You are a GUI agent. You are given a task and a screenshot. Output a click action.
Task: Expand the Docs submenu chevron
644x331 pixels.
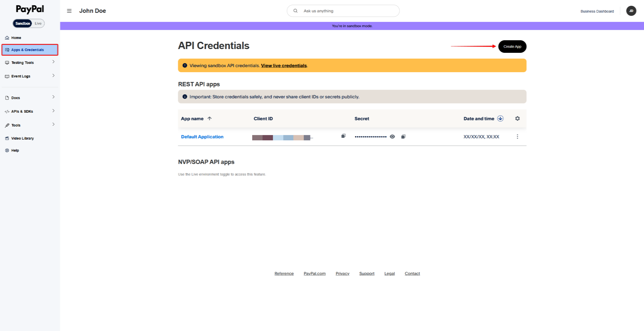[53, 97]
